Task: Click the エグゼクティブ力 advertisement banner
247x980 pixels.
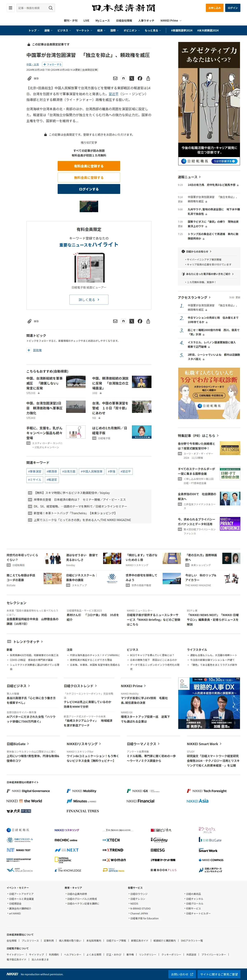Action: (x=209, y=103)
